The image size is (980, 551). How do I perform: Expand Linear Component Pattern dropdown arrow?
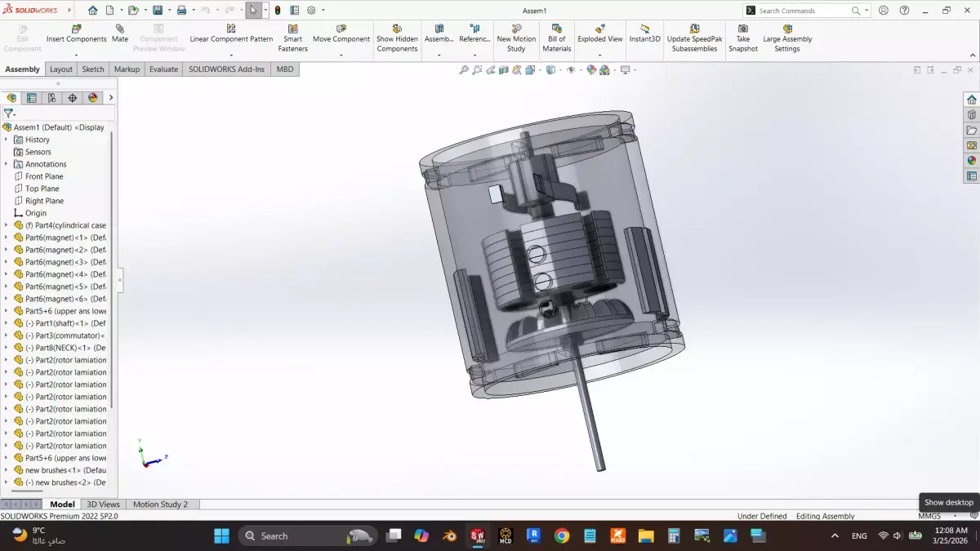click(231, 56)
